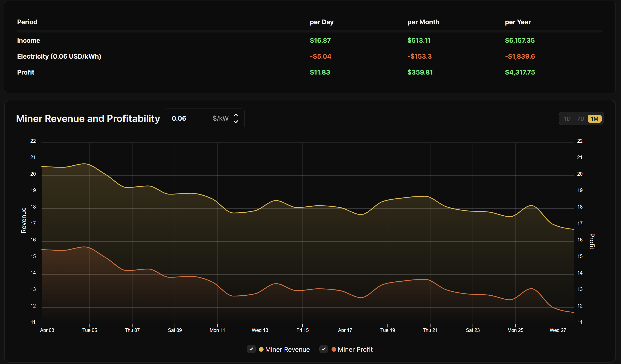This screenshot has width=621, height=364.
Task: Click the electricity cost increase arrow
Action: click(236, 115)
